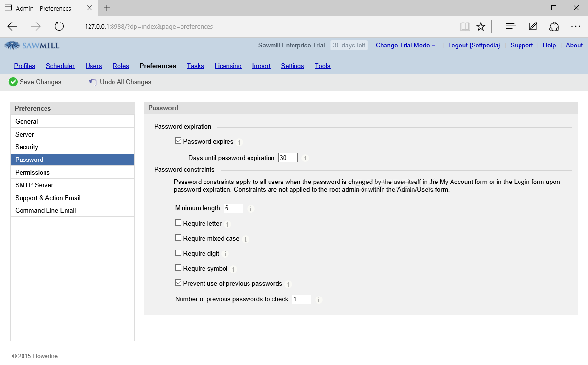Click the browser Forward arrow
Viewport: 588px width, 365px height.
coord(36,26)
